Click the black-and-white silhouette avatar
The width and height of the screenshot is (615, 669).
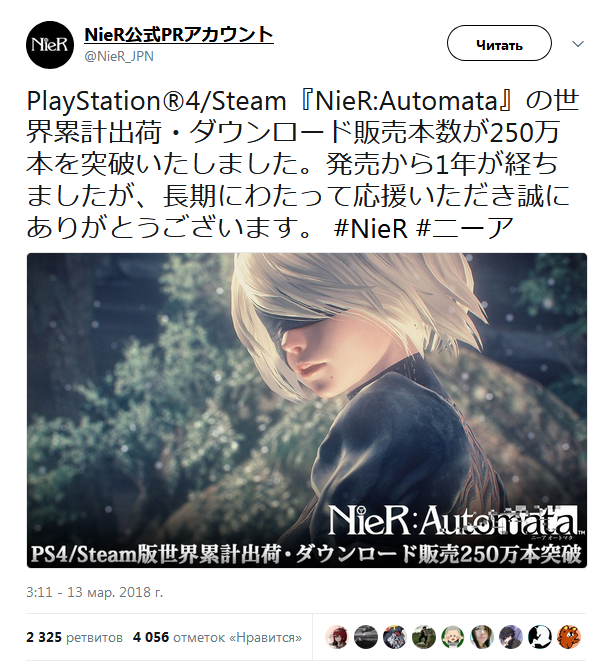539,637
